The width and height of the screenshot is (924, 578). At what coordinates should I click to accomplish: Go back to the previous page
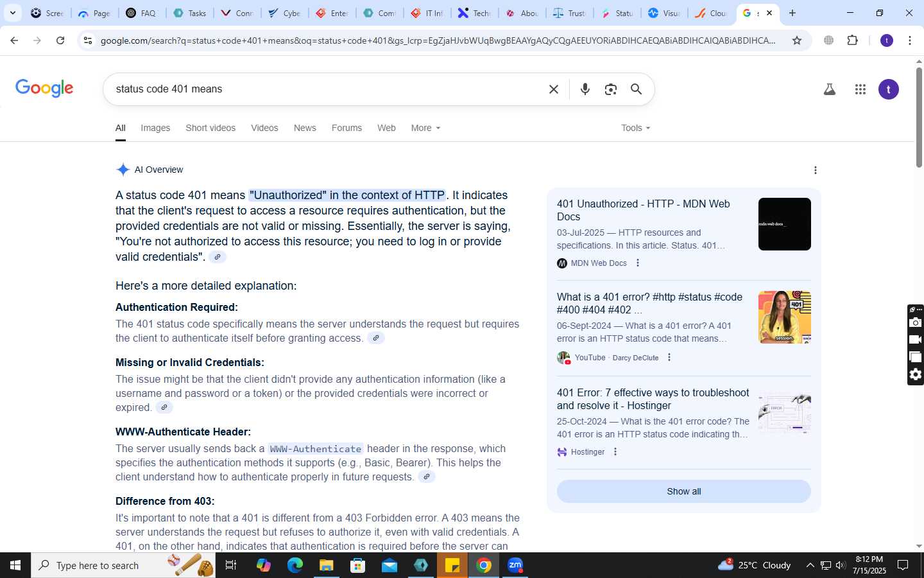[x=14, y=40]
